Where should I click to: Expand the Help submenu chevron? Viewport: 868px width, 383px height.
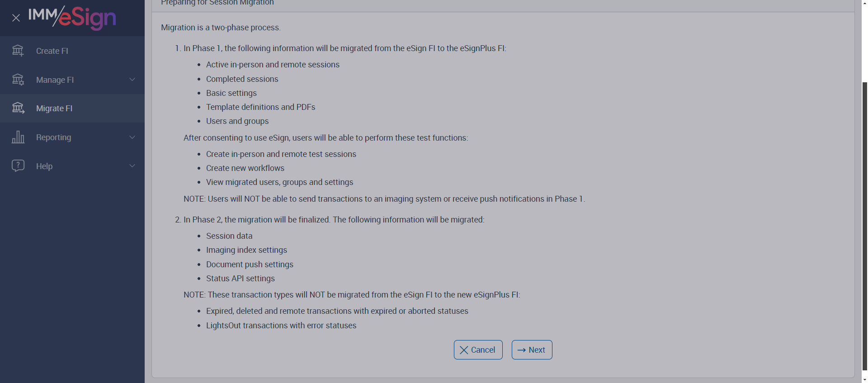132,166
